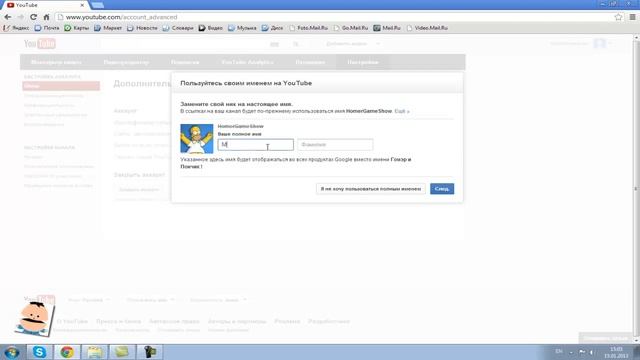Screen dimensions: 640x360
Task: Click the send feedback button bottom right
Action: (605, 338)
